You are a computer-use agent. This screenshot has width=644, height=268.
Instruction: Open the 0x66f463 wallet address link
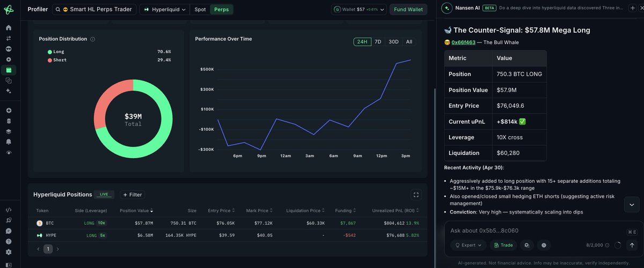click(463, 42)
